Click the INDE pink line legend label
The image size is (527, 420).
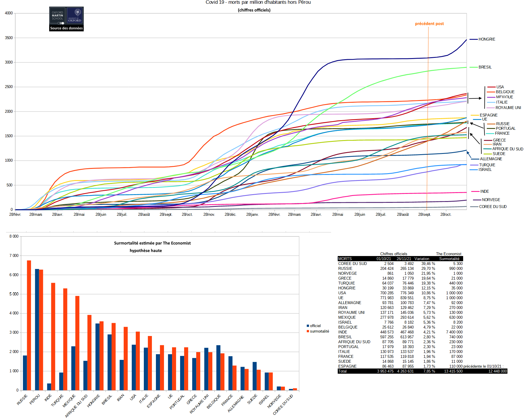(x=484, y=191)
